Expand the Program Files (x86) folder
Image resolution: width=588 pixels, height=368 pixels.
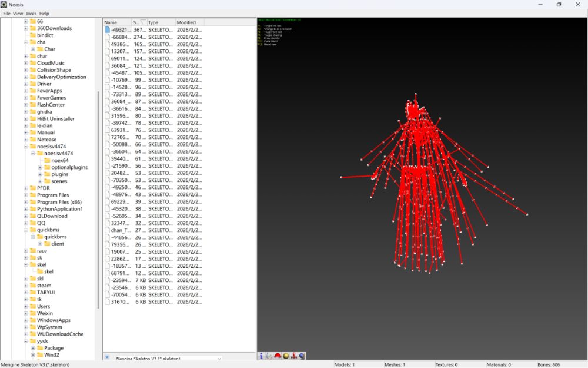tap(26, 202)
